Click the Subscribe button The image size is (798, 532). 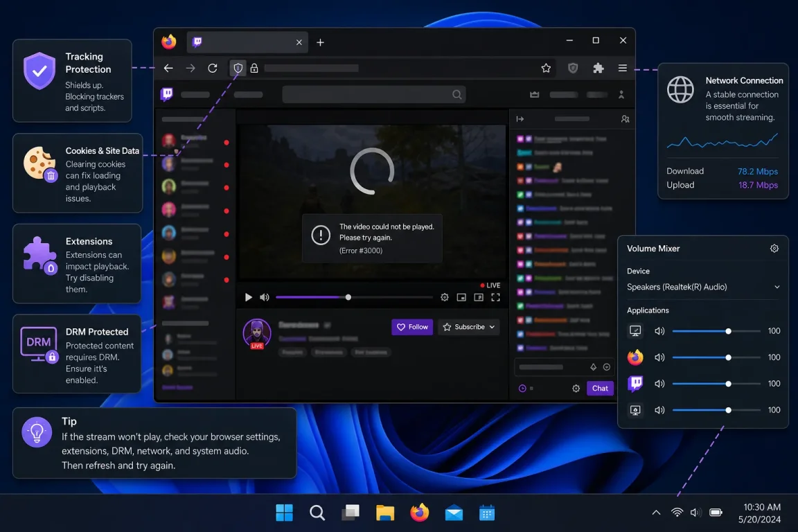pyautogui.click(x=469, y=327)
